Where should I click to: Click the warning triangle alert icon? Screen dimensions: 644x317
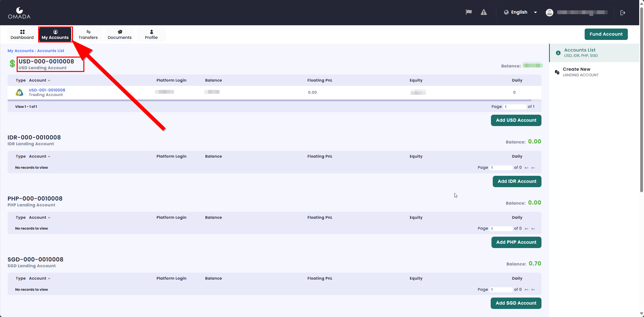[484, 12]
